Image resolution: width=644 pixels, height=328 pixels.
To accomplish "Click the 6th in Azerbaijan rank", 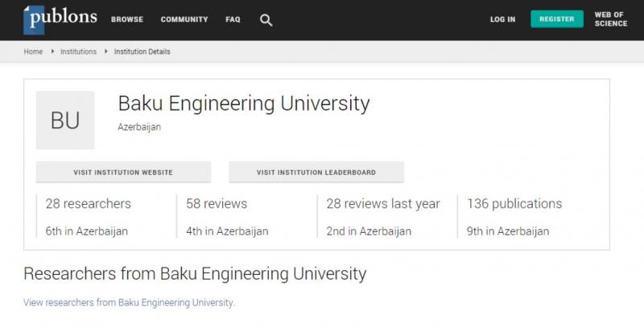I will pyautogui.click(x=87, y=231).
